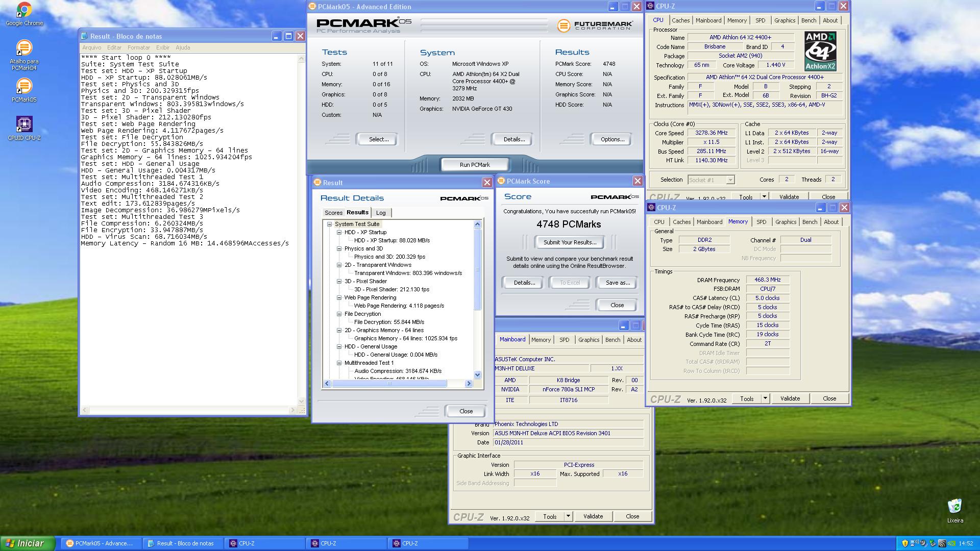Image resolution: width=980 pixels, height=551 pixels.
Task: Click the Futuremark Corporation logo
Action: (595, 25)
